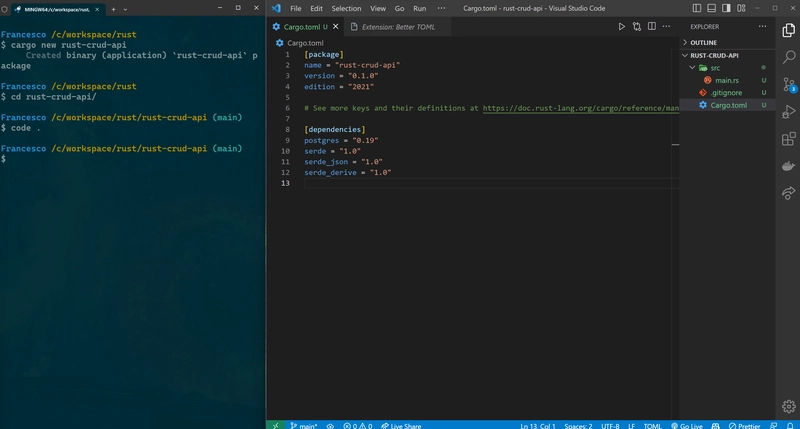Screen dimensions: 800x429
Task: Open the File menu
Action: (295, 8)
